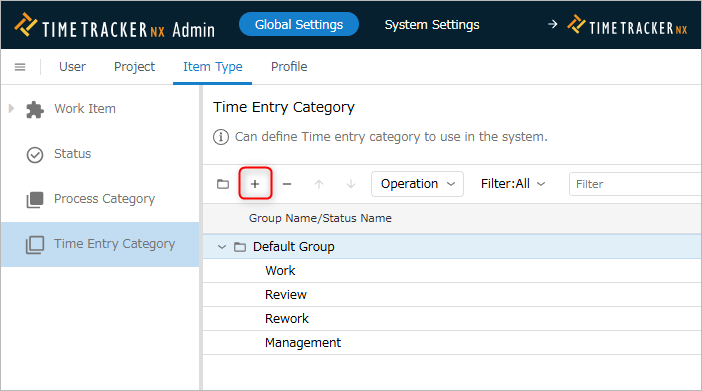Click the new folder group icon
702x391 pixels.
click(223, 184)
